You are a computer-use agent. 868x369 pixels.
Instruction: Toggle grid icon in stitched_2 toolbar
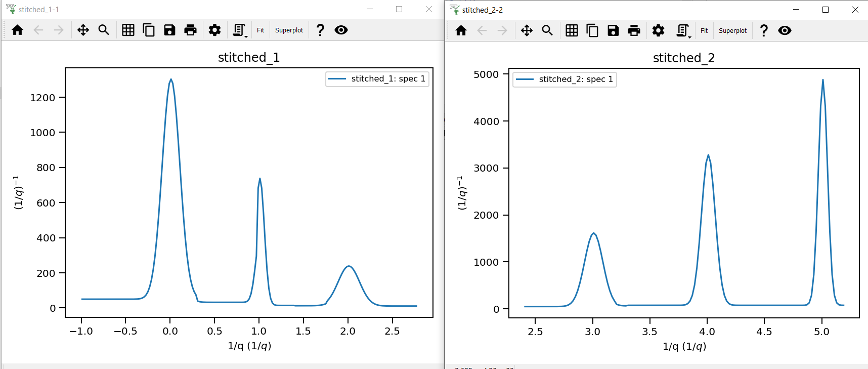tap(572, 31)
